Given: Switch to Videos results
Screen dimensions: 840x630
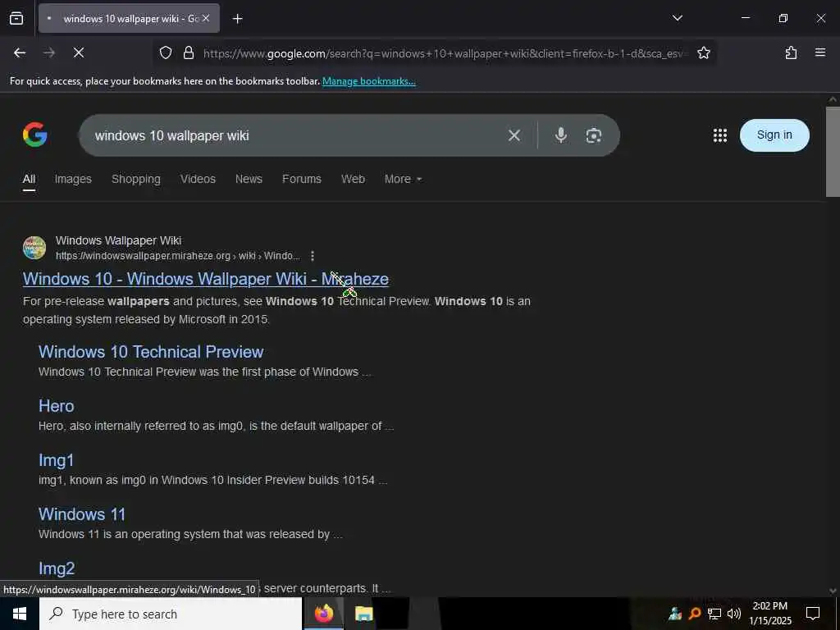Looking at the screenshot, I should coord(198,180).
